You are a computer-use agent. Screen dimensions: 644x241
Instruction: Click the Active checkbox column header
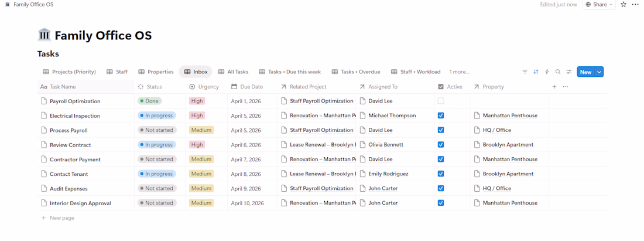452,87
